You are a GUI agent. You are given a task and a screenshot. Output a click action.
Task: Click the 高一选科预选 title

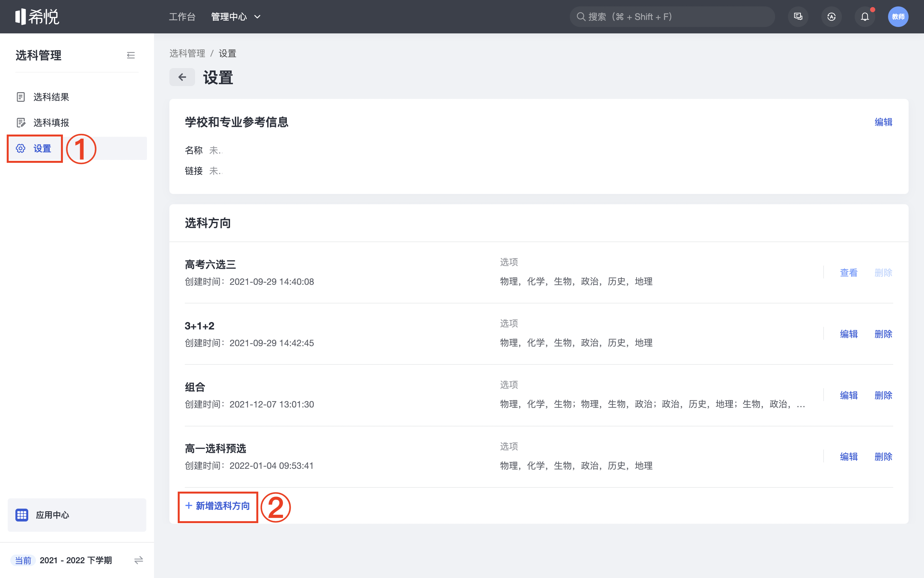[x=215, y=449]
